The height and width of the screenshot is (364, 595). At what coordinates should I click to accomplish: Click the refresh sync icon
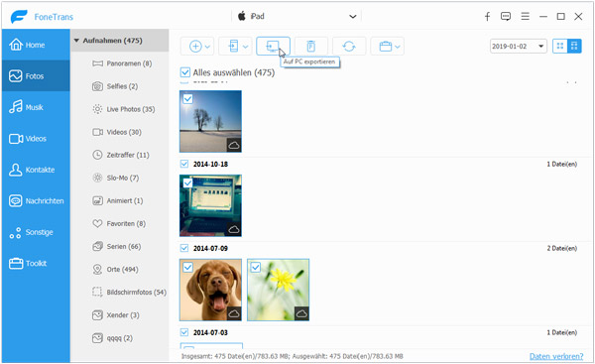click(x=349, y=46)
